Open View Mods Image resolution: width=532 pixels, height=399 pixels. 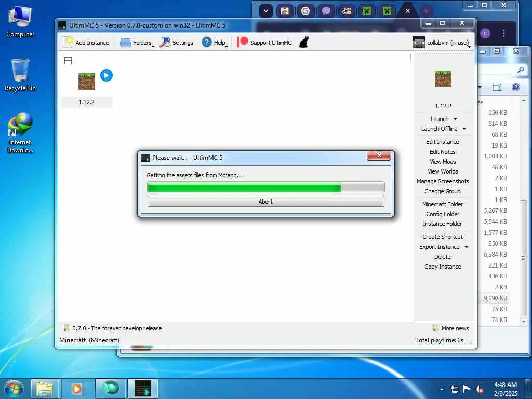click(443, 162)
